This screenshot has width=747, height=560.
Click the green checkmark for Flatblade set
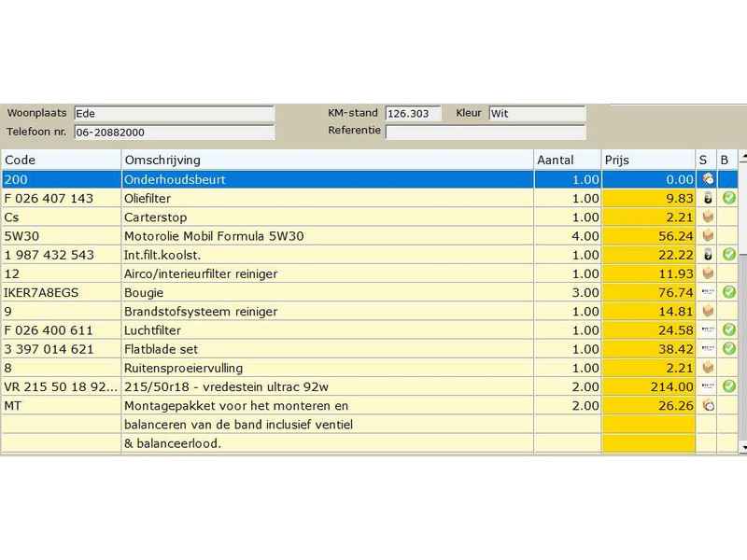pos(729,348)
